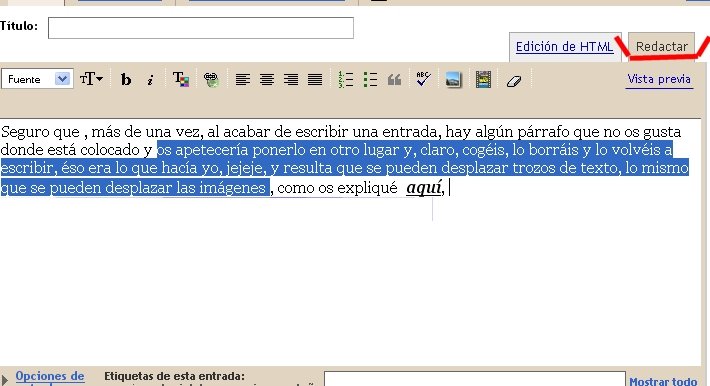This screenshot has width=710, height=386.
Task: Align text to the left
Action: click(243, 80)
